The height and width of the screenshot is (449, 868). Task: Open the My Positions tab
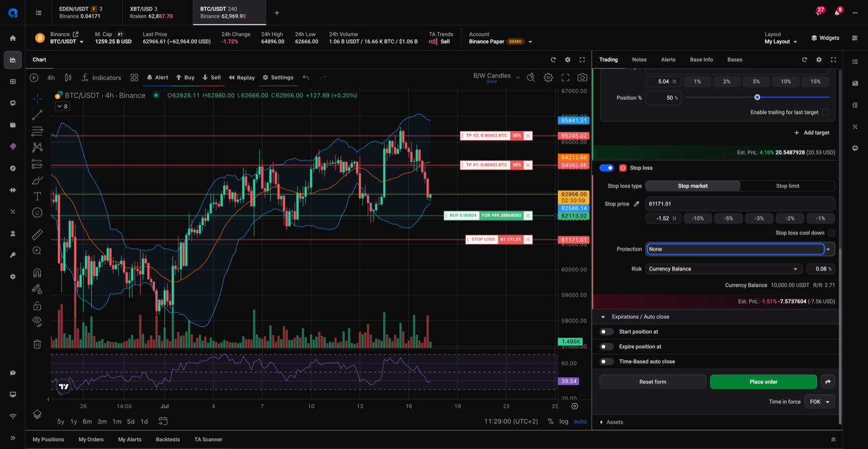pyautogui.click(x=48, y=440)
